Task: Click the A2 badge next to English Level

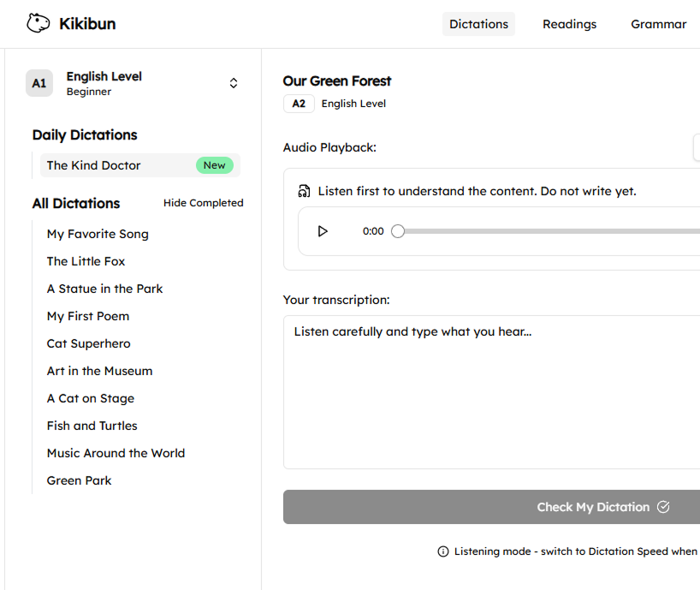Action: [x=299, y=103]
